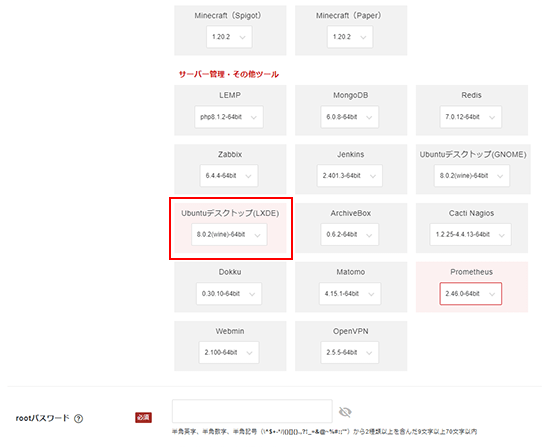Viewport: 550px width, 447px height.
Task: Expand the OpenVPN 2.5.5-64bit dropdown
Action: tap(350, 352)
